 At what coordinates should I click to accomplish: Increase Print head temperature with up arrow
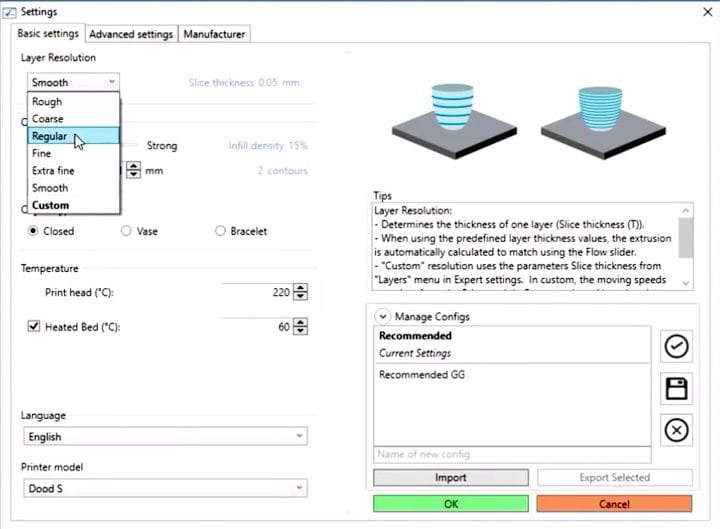[301, 288]
